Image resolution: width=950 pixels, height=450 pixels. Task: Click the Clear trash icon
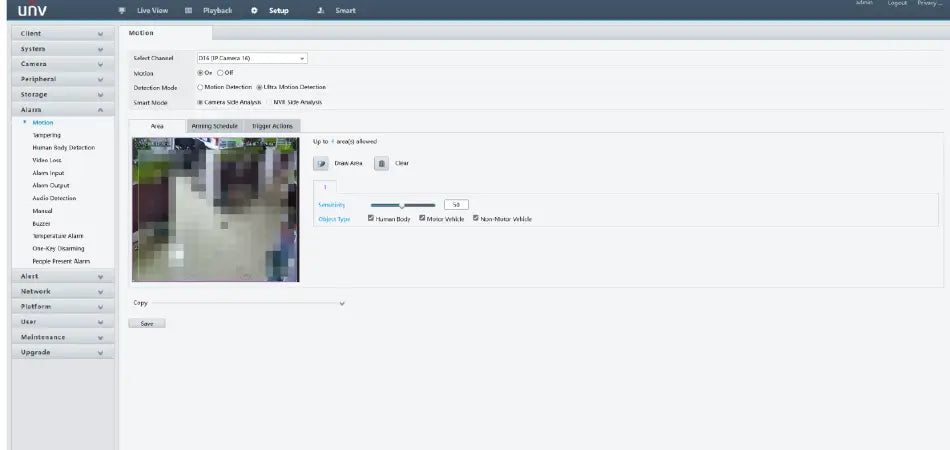(381, 164)
